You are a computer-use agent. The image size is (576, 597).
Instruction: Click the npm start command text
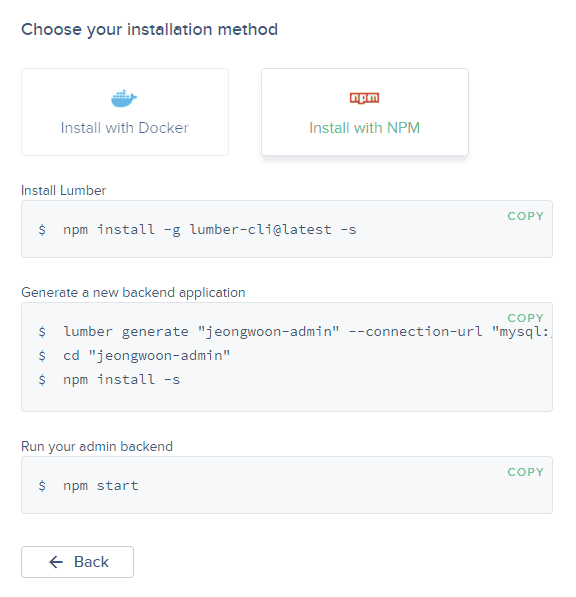pyautogui.click(x=101, y=486)
